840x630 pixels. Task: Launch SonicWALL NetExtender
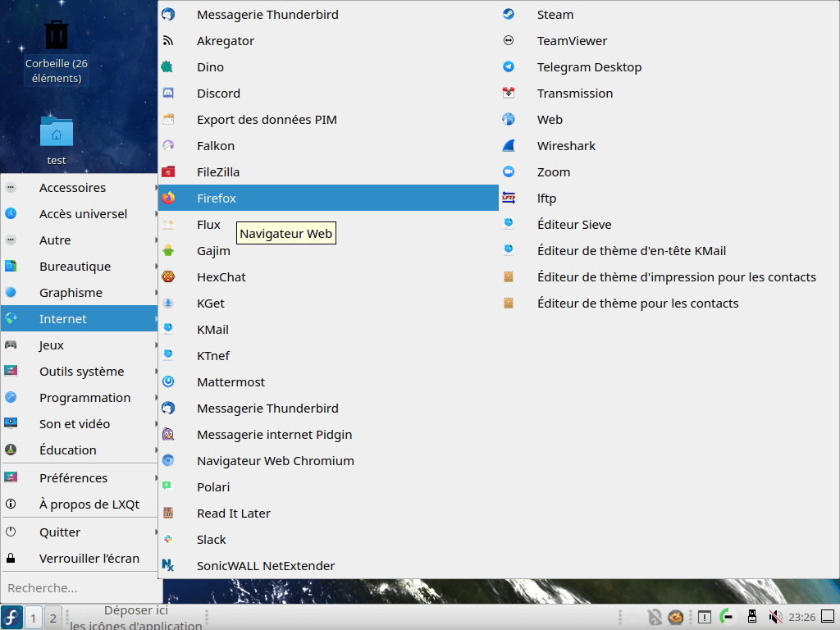(328, 566)
